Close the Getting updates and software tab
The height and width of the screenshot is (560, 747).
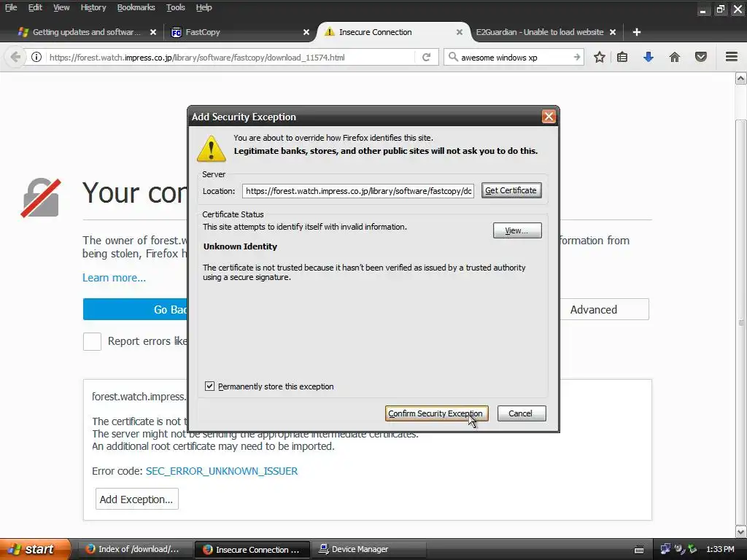pyautogui.click(x=153, y=32)
